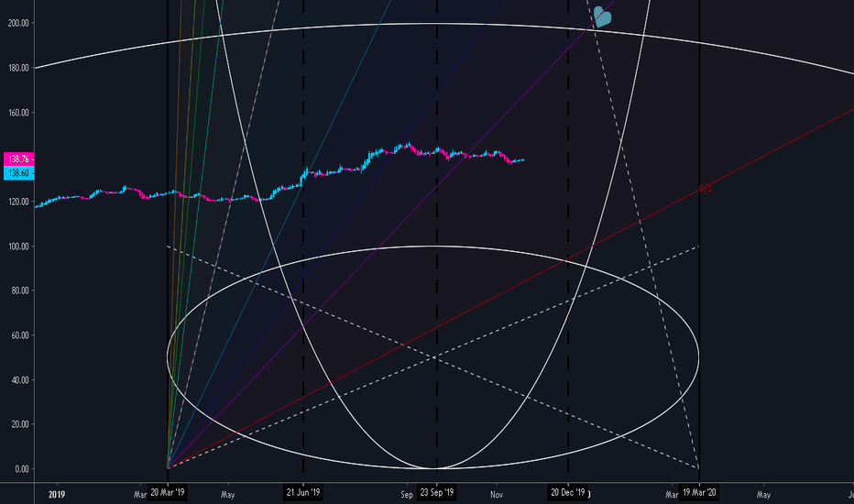Click the 20.00 price axis value

[20, 424]
